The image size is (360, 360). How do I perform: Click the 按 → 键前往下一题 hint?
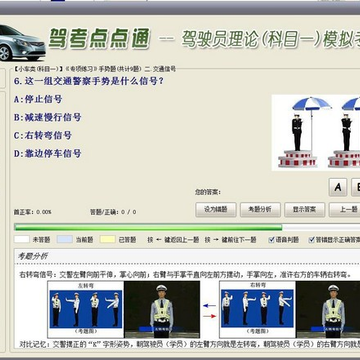230,240
